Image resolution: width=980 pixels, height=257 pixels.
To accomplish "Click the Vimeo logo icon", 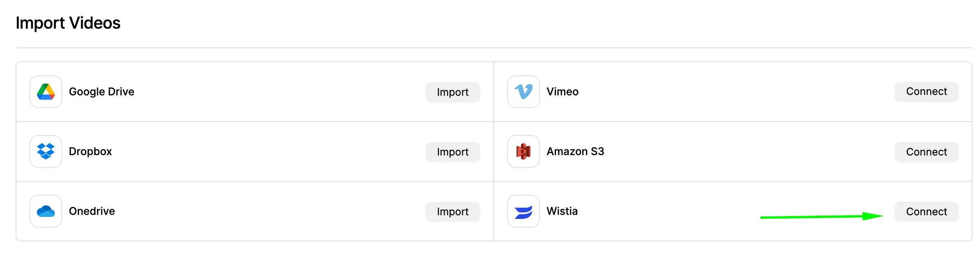I will click(x=524, y=92).
